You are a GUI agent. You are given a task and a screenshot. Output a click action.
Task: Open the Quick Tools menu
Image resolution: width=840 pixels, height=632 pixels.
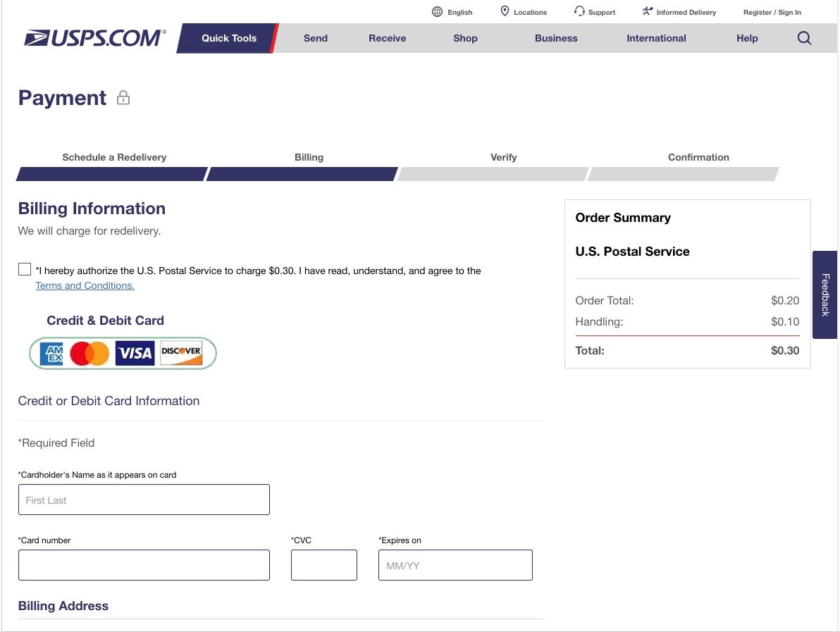[229, 38]
